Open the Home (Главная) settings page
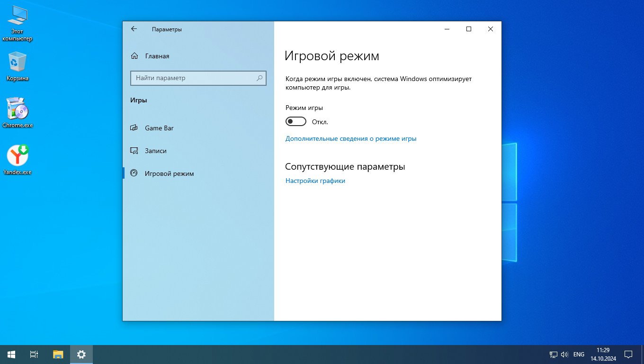The image size is (644, 364). (157, 56)
